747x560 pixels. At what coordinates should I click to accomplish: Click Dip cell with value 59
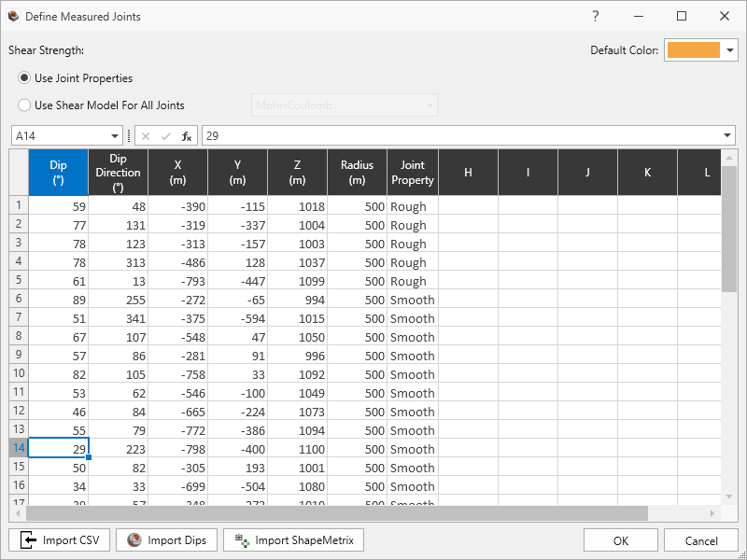(59, 205)
